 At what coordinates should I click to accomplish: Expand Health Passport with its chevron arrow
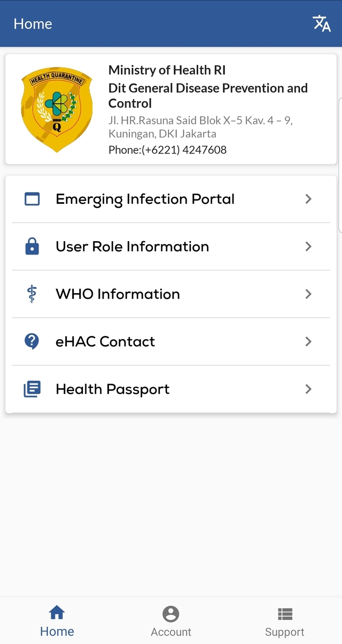[308, 389]
